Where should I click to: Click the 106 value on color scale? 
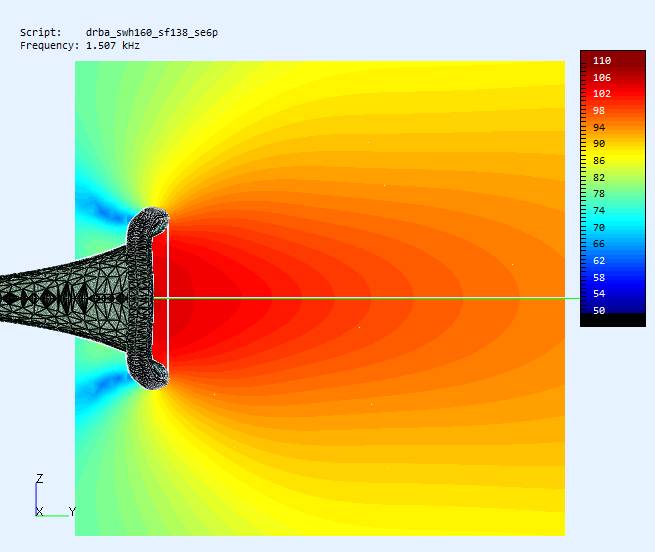[x=602, y=78]
